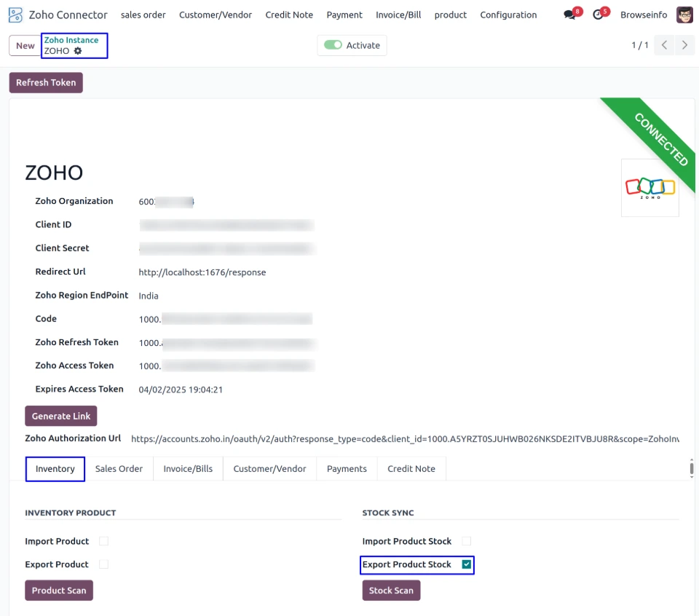Click the Zoho Connector app logo icon
The height and width of the screenshot is (616, 699).
[x=15, y=15]
